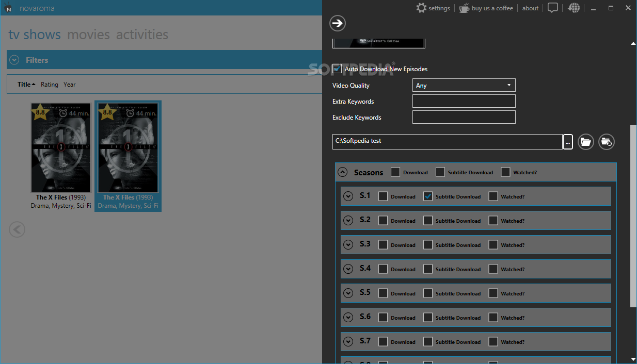Screen dimensions: 637x364
Task: Expand season S.3 episodes
Action: (x=348, y=244)
